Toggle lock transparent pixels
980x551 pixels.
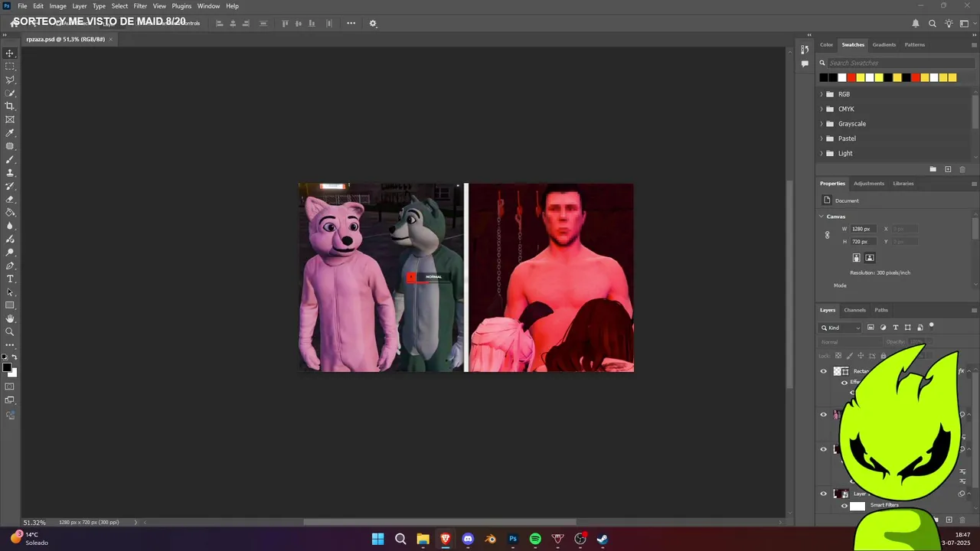[x=838, y=356]
